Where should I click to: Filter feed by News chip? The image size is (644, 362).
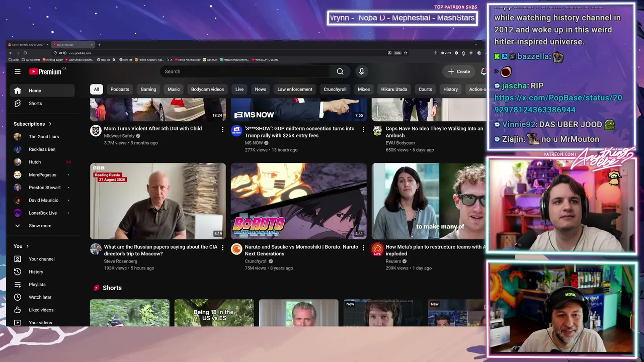[x=261, y=89]
